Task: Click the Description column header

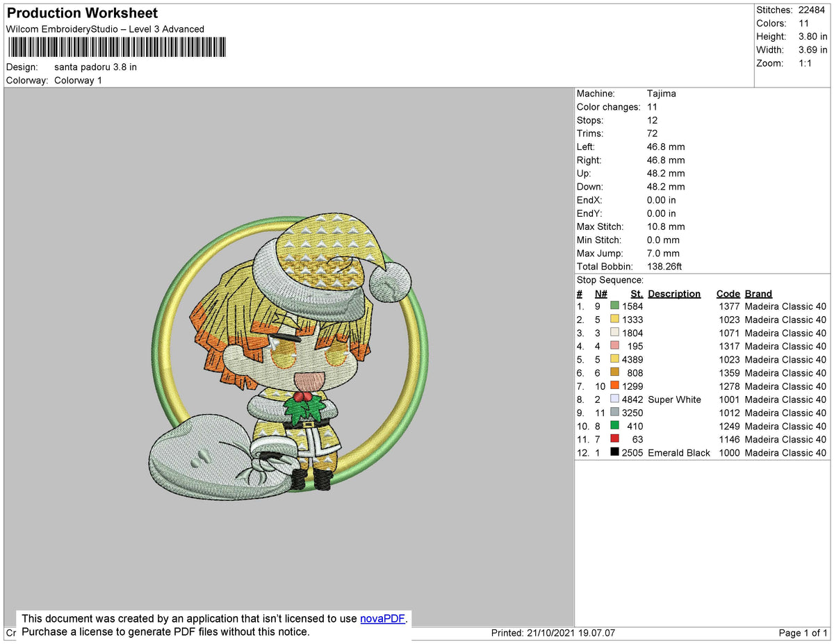Action: tap(674, 293)
